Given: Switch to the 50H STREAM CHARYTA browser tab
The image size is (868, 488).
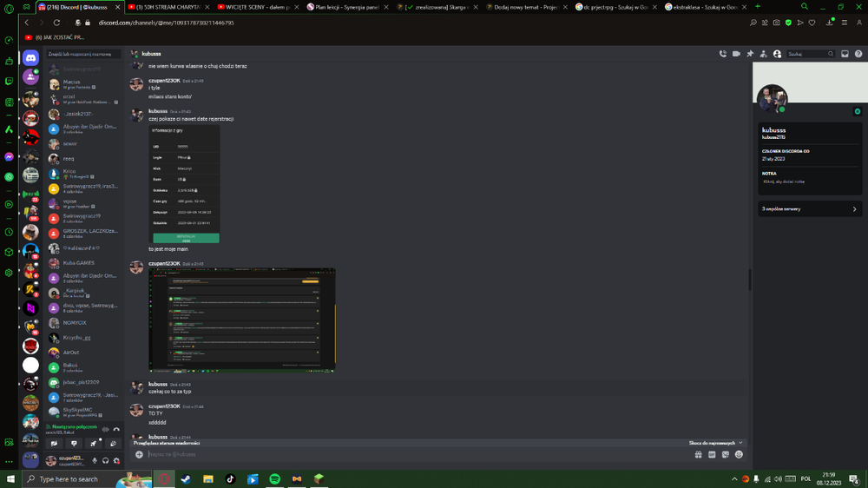Looking at the screenshot, I should (x=168, y=7).
